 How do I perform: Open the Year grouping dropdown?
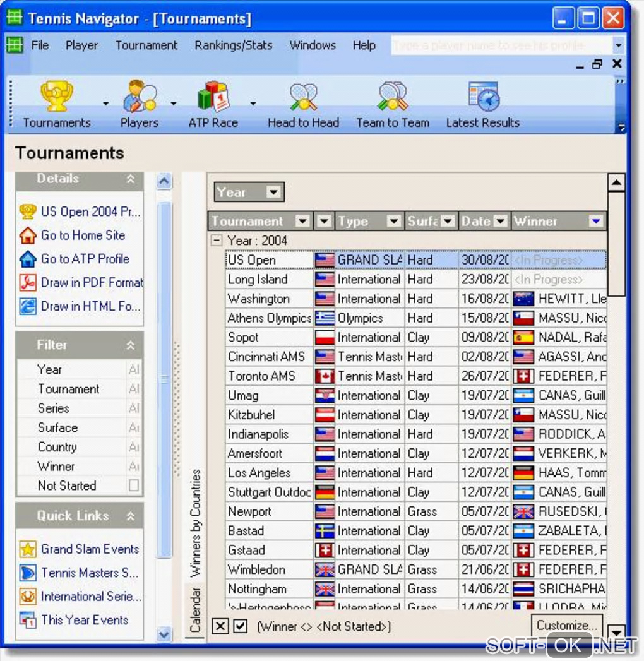point(273,192)
